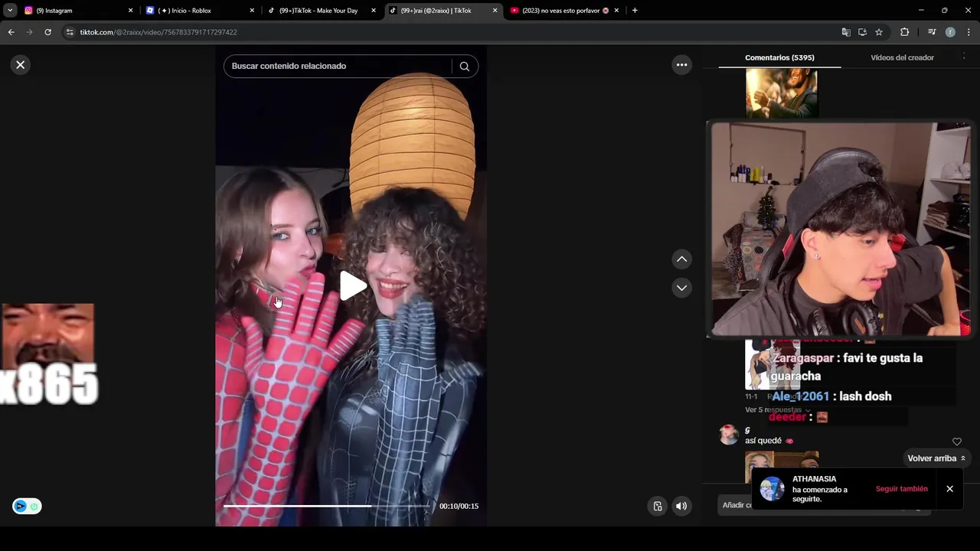Translate this page icon
980x551 pixels.
[x=846, y=32]
